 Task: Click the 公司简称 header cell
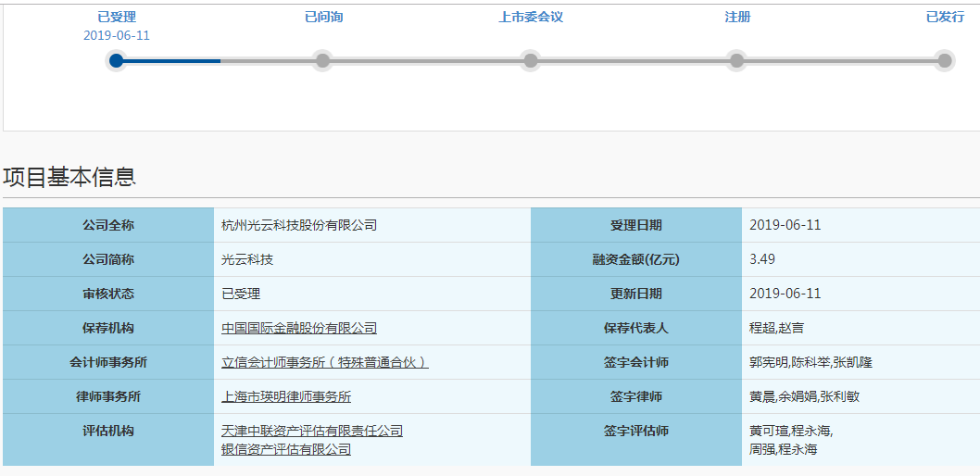pyautogui.click(x=108, y=259)
